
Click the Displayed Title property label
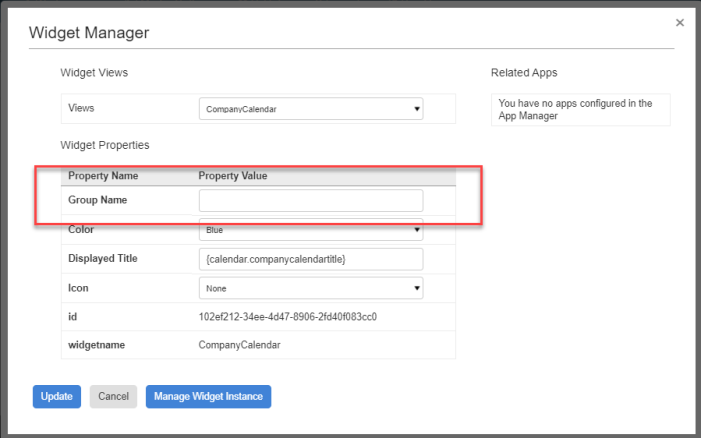102,259
